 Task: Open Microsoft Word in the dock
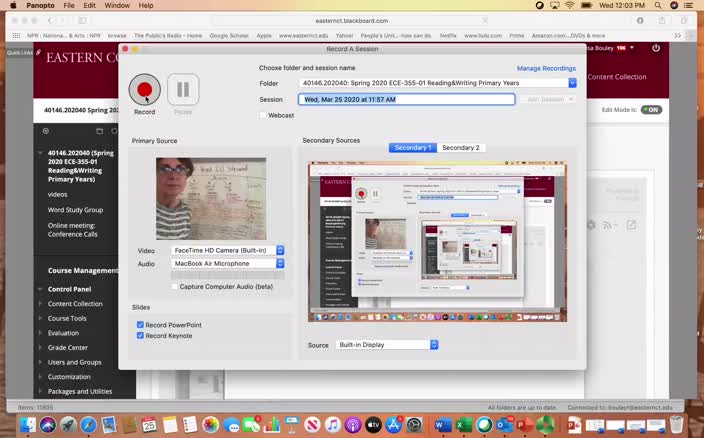[x=442, y=425]
